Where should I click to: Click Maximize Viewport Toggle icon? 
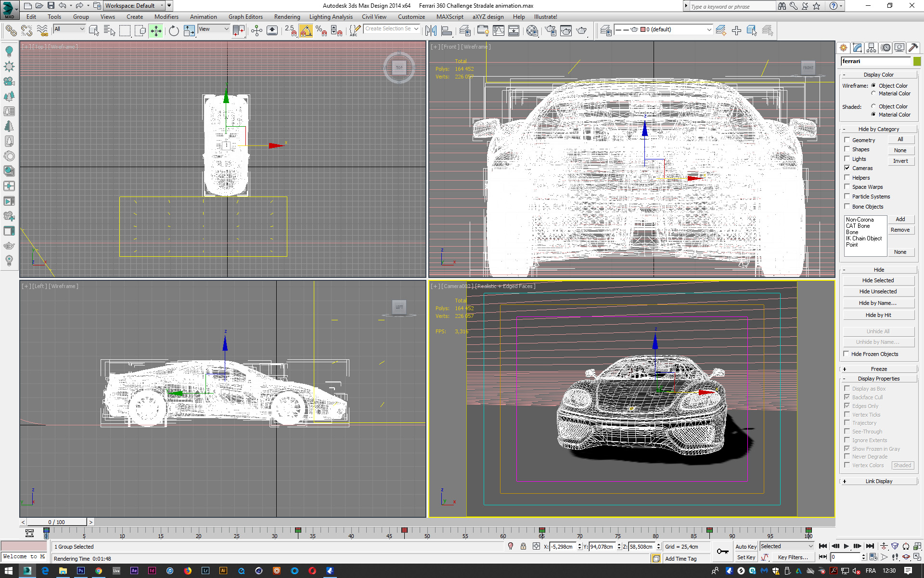(917, 557)
